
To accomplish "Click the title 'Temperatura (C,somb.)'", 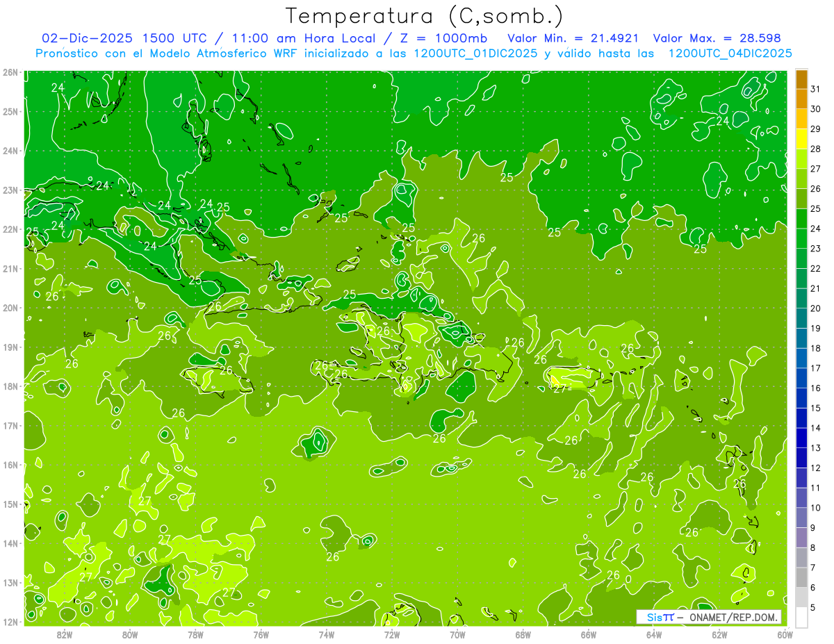I will 425,16.
